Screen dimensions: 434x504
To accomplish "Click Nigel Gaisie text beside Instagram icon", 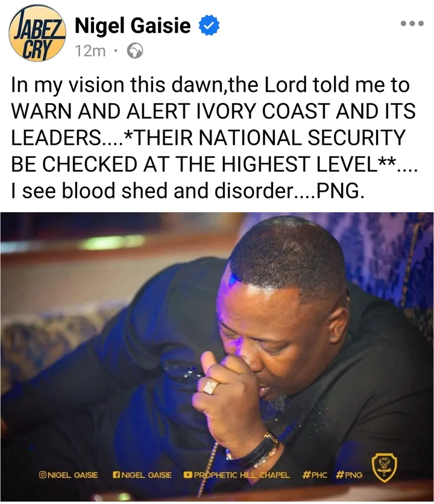I will coord(73,474).
